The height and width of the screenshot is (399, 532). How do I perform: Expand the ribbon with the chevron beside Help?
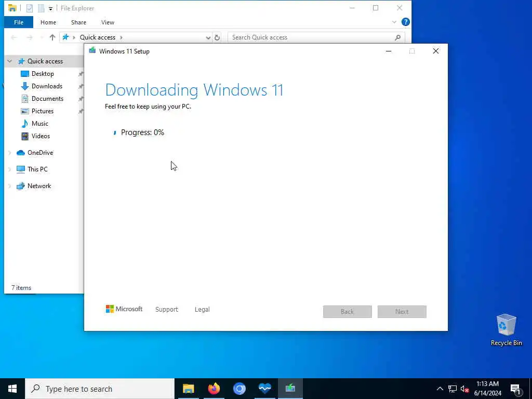pos(394,22)
